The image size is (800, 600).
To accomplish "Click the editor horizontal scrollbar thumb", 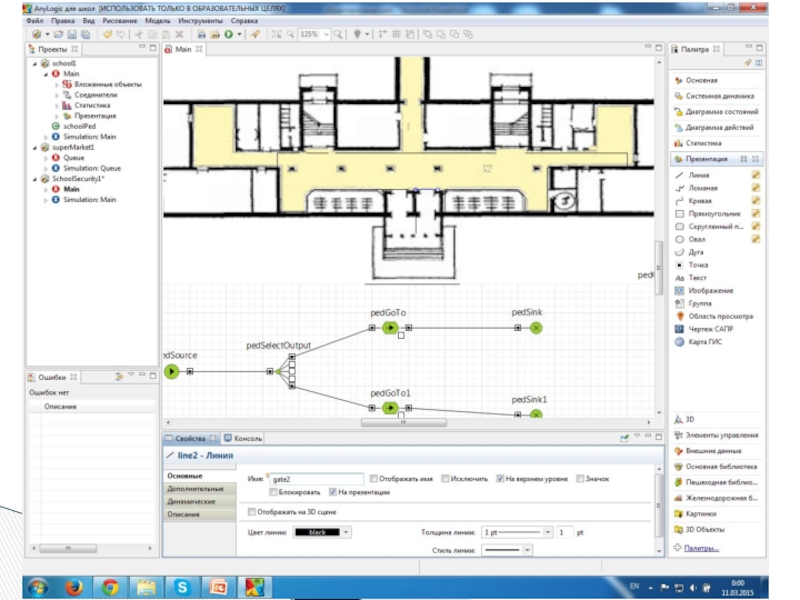I will tap(404, 422).
